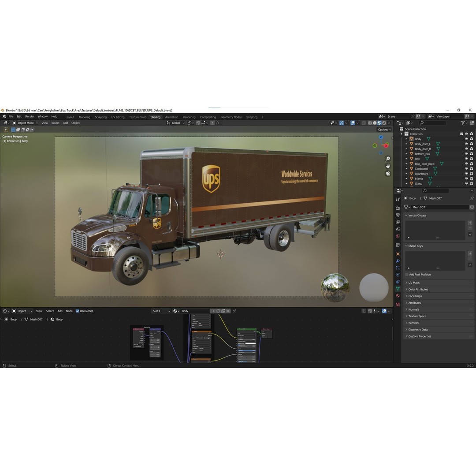Toggle camera view with the camera gizmo
The image size is (476, 476).
click(388, 174)
